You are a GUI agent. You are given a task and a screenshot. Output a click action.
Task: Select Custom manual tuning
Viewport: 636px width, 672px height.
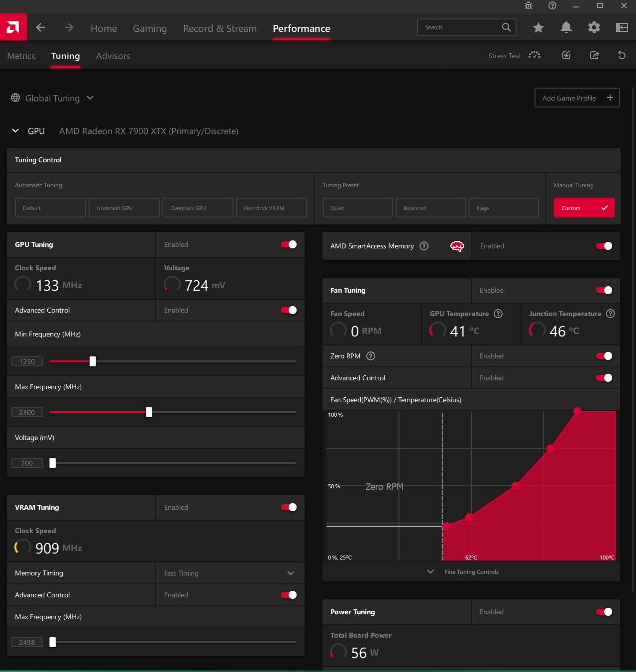[584, 208]
